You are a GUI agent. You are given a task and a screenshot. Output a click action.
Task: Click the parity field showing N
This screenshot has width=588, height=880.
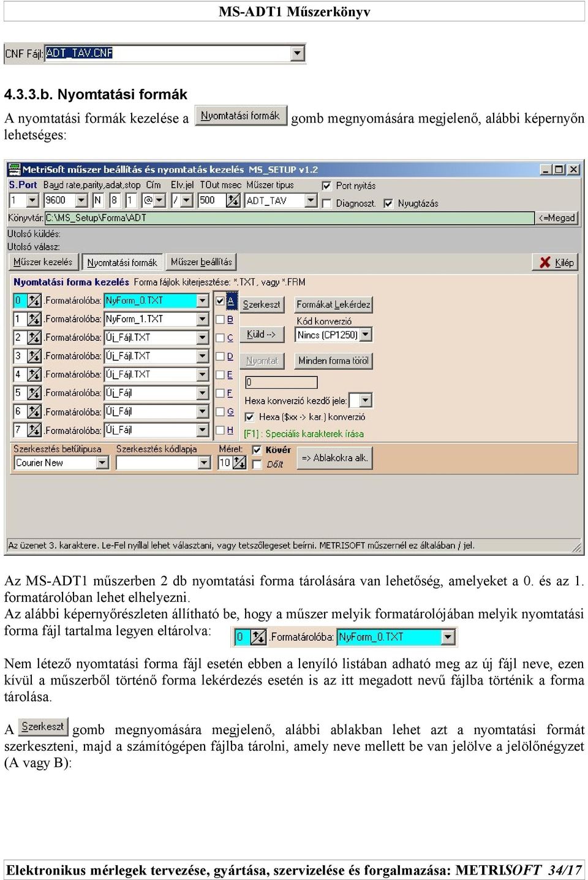pos(99,200)
